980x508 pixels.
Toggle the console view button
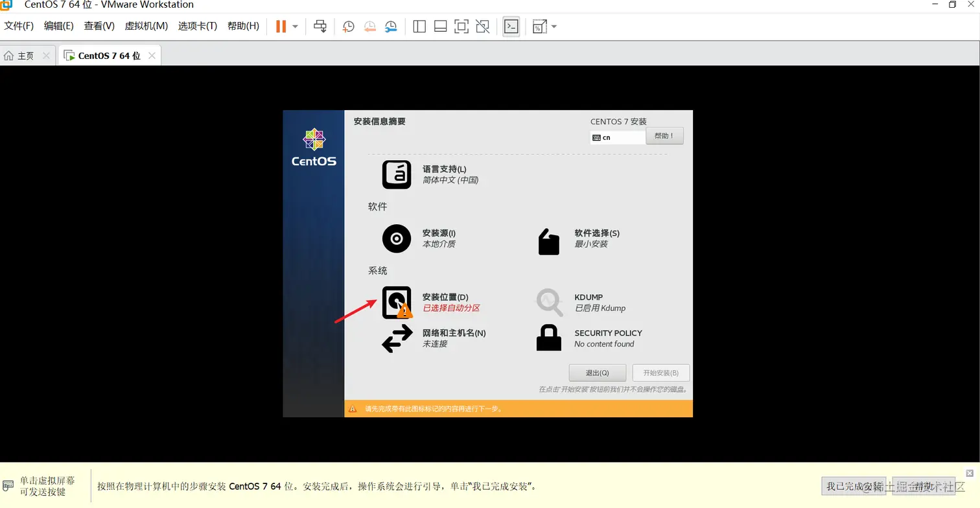[511, 27]
